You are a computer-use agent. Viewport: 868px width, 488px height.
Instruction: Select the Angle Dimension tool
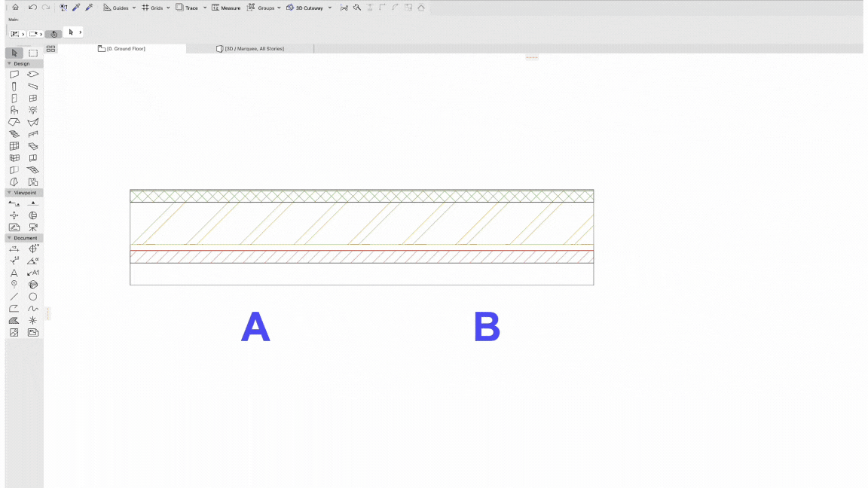coord(33,261)
